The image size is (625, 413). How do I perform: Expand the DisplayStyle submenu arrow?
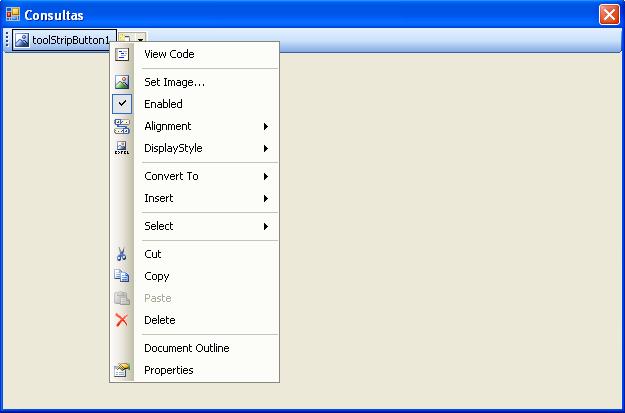(x=266, y=148)
